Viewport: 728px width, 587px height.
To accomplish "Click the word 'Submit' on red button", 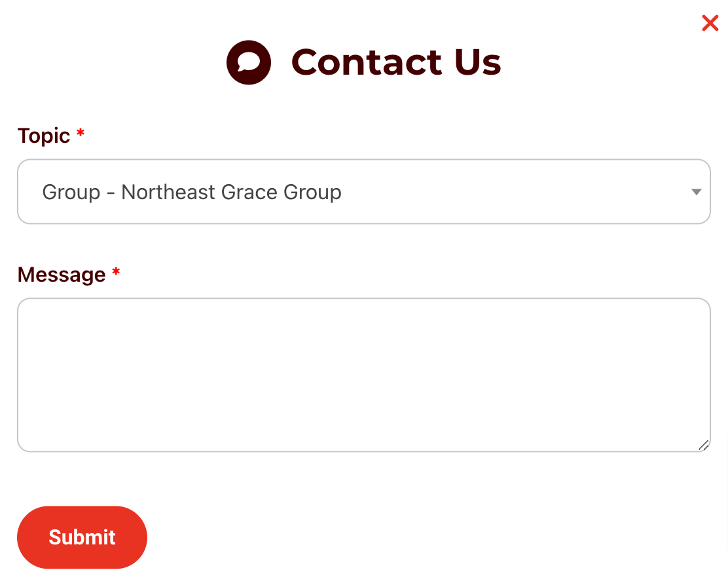I will tap(82, 537).
